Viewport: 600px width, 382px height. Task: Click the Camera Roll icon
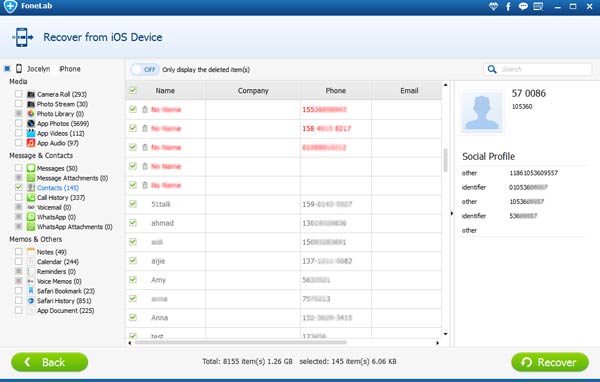coord(31,94)
